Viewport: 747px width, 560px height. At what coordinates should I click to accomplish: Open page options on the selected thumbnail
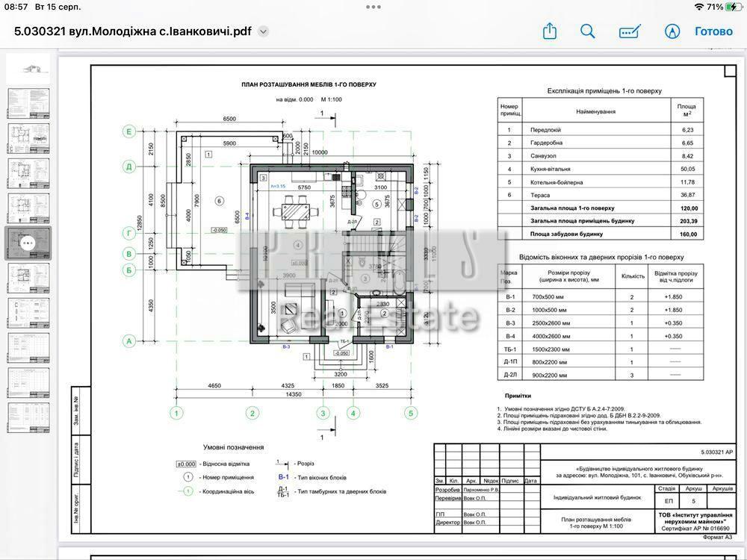point(28,243)
